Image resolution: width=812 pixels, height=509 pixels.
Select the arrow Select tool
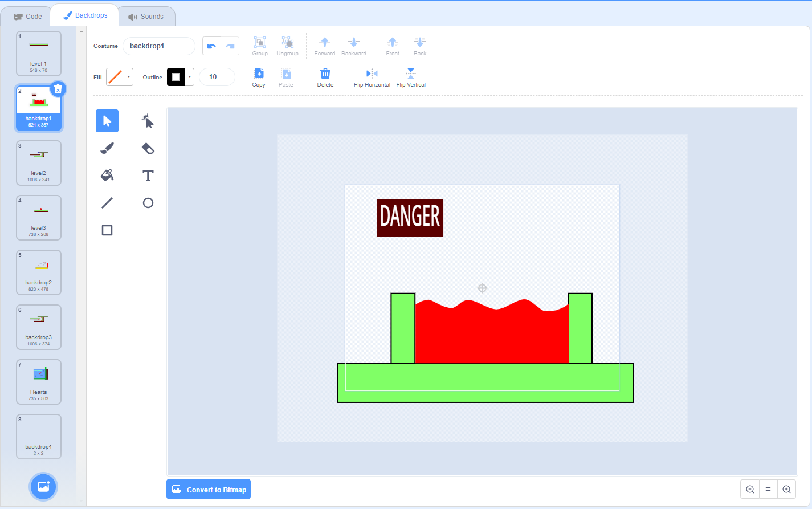pos(107,121)
